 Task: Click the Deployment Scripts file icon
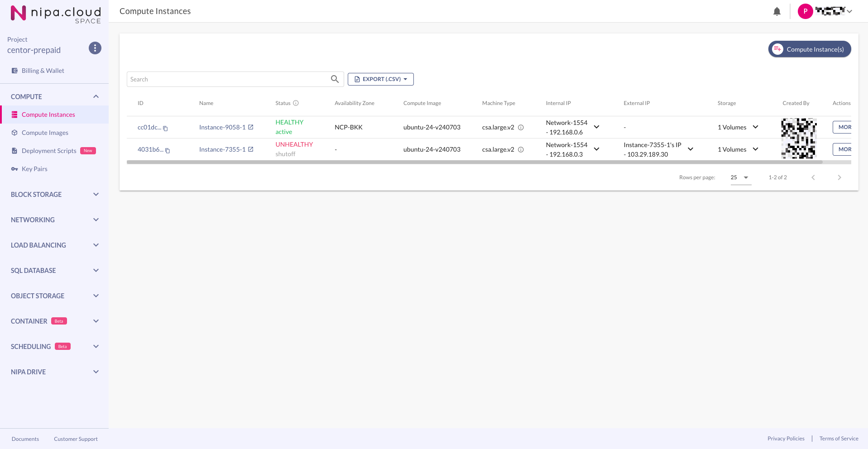(14, 151)
